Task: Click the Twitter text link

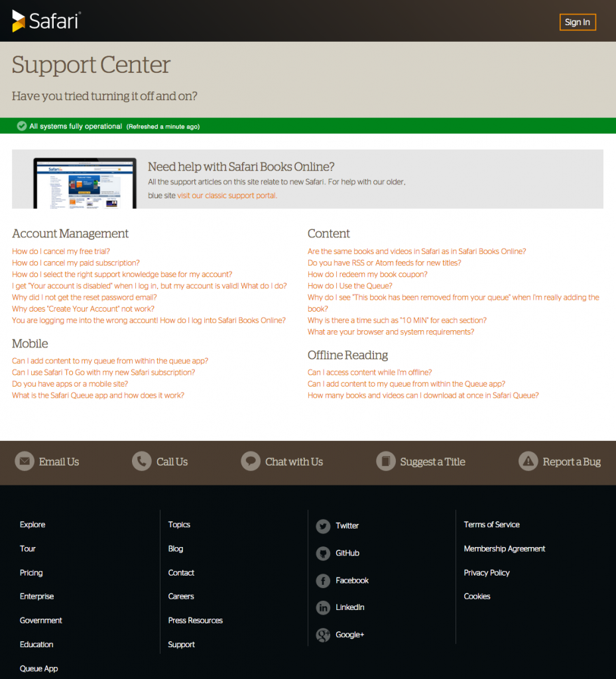Action: point(347,526)
